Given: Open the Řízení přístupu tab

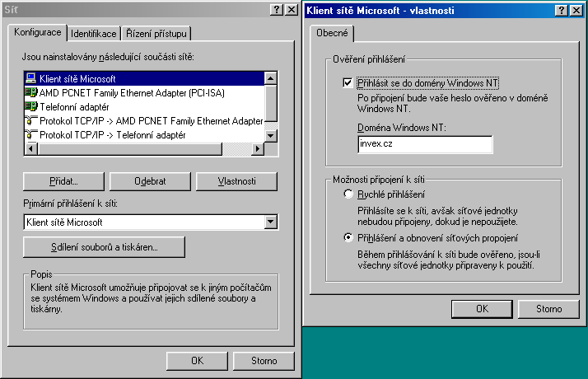Looking at the screenshot, I should pyautogui.click(x=156, y=34).
